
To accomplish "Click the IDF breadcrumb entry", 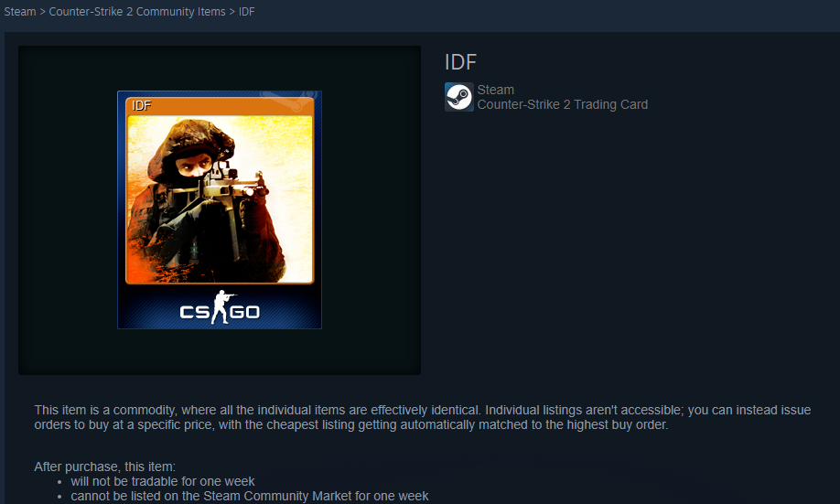I will click(x=246, y=11).
